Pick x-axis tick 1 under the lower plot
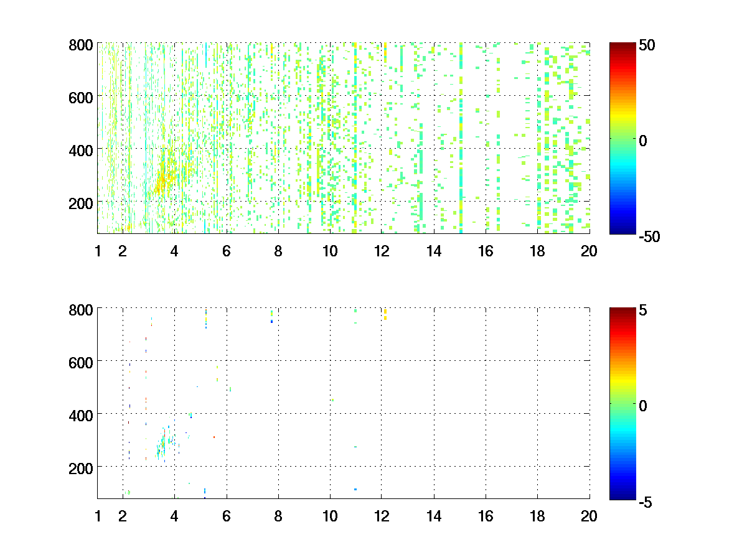Image resolution: width=747 pixels, height=560 pixels. point(98,516)
